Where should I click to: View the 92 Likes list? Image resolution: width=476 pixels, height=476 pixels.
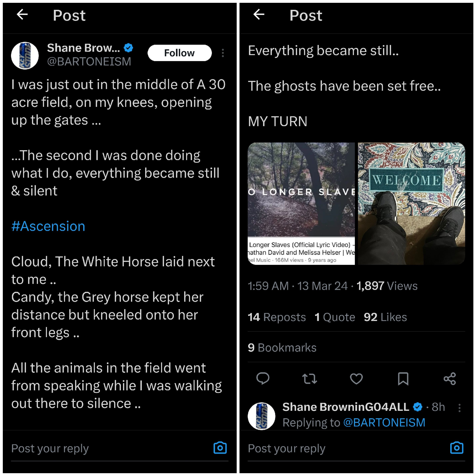[x=385, y=317]
